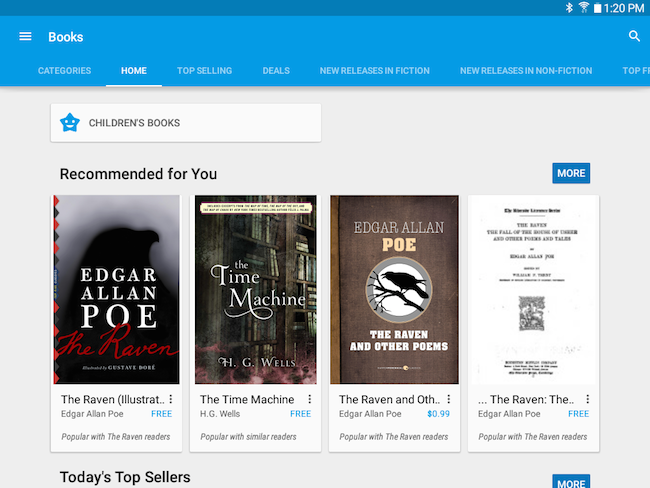Open overflow menu for The Raven and Oth..

coord(449,399)
